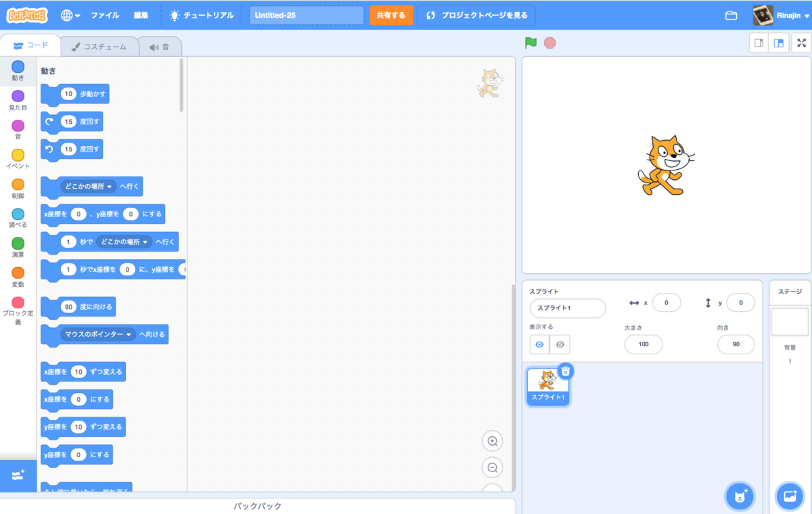Click プロジェクトページを見る button
This screenshot has width=812, height=514.
[x=476, y=15]
